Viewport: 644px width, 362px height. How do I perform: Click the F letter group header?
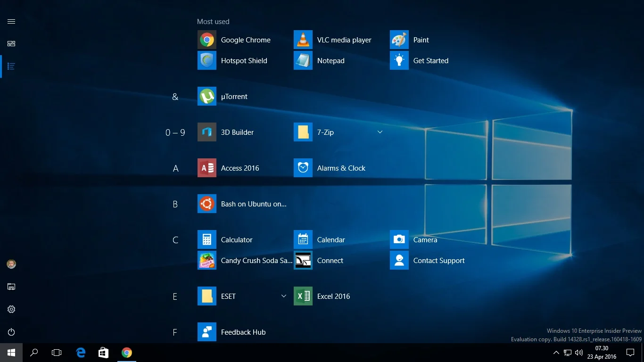tap(175, 332)
